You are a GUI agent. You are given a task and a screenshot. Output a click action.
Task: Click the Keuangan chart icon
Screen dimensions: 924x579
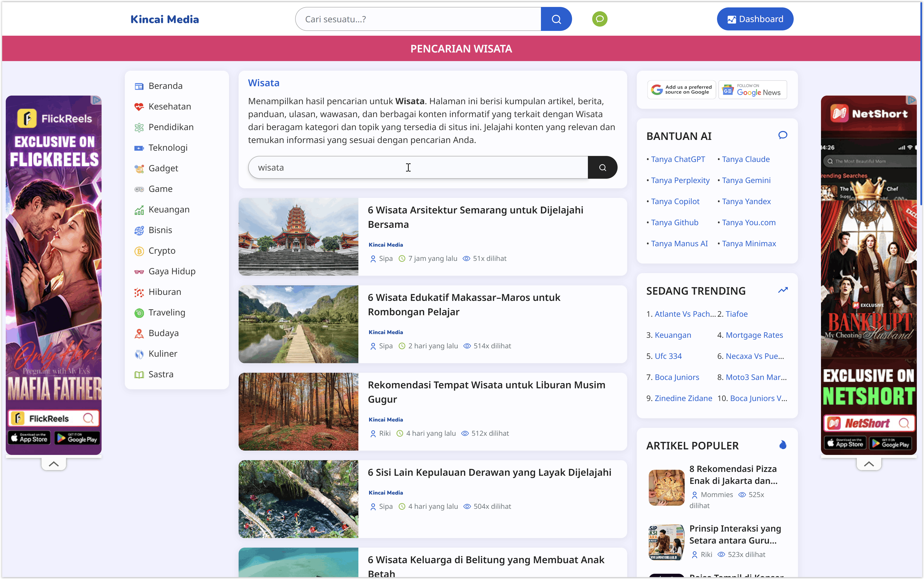(139, 210)
